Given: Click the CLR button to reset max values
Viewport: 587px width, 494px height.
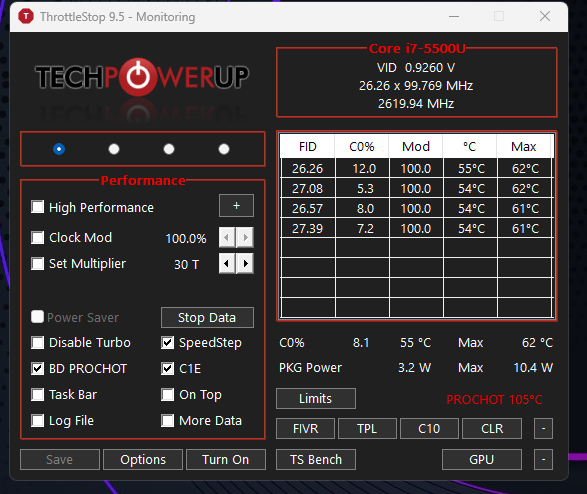Looking at the screenshot, I should click(x=492, y=429).
